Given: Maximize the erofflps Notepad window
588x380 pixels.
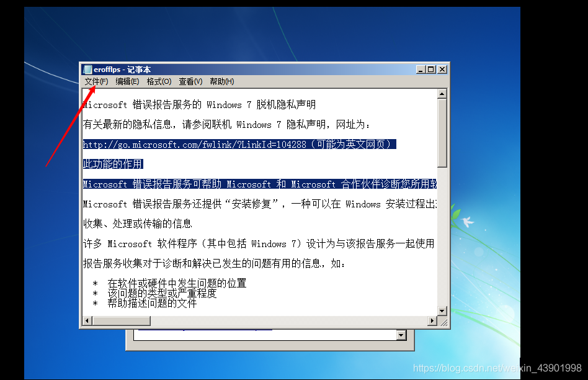Looking at the screenshot, I should coord(431,70).
